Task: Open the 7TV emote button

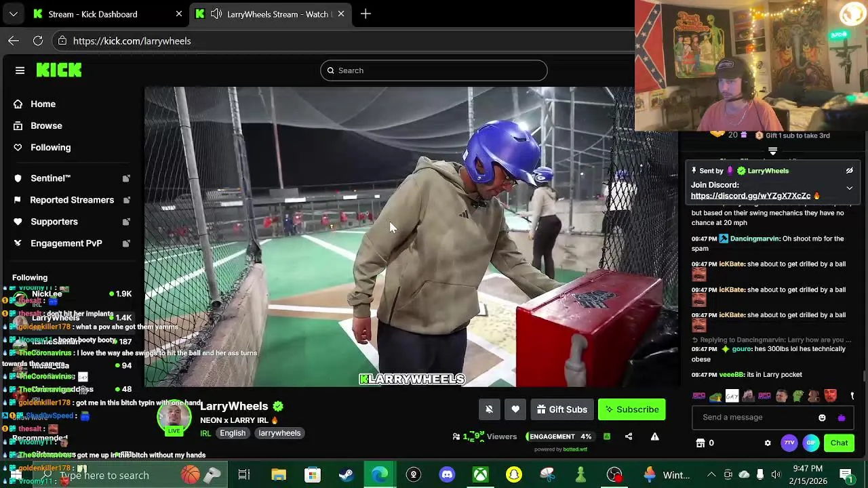Action: 789,443
